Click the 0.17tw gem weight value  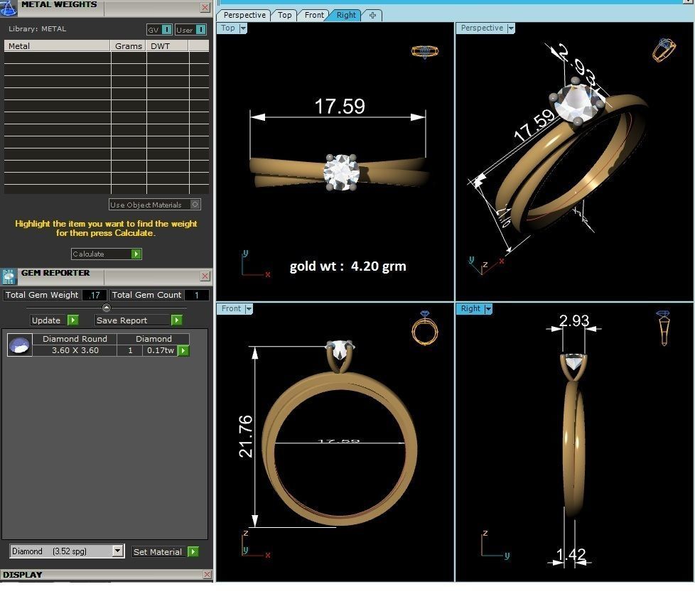click(x=160, y=350)
